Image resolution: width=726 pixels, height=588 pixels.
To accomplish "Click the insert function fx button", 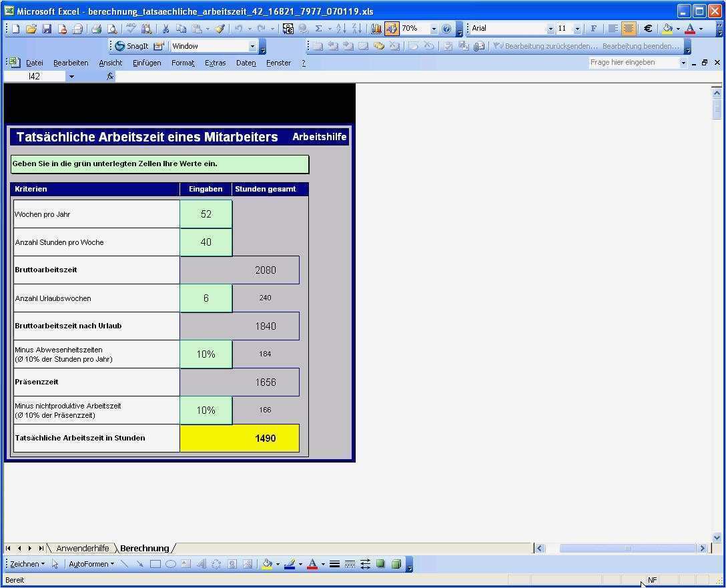I will click(x=109, y=76).
